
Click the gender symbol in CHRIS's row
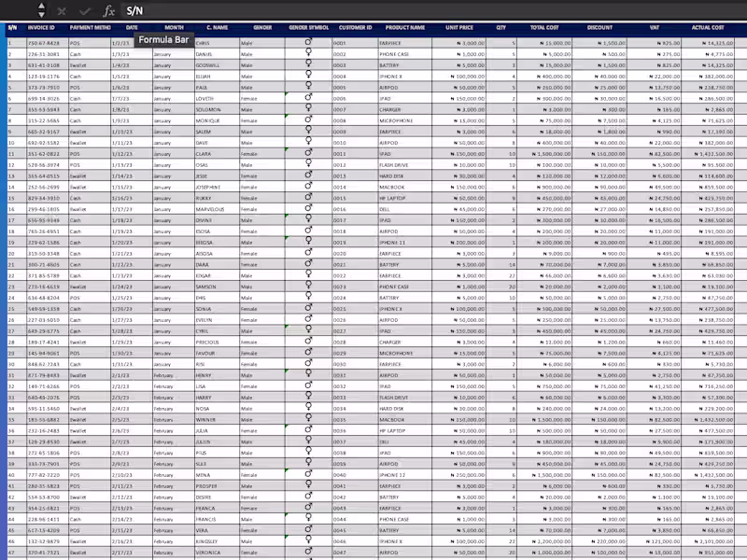tap(309, 42)
